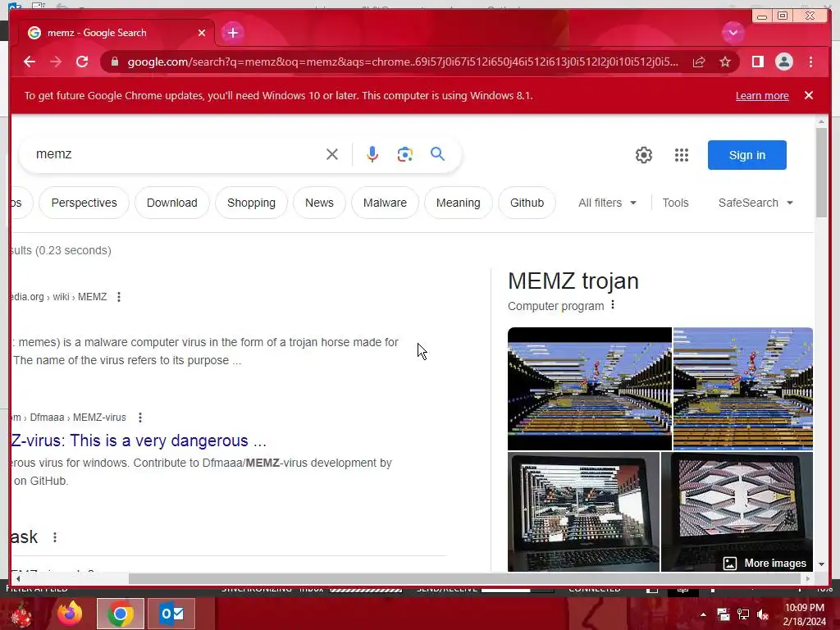Open the Chrome profile avatar menu
The height and width of the screenshot is (630, 840).
[783, 62]
